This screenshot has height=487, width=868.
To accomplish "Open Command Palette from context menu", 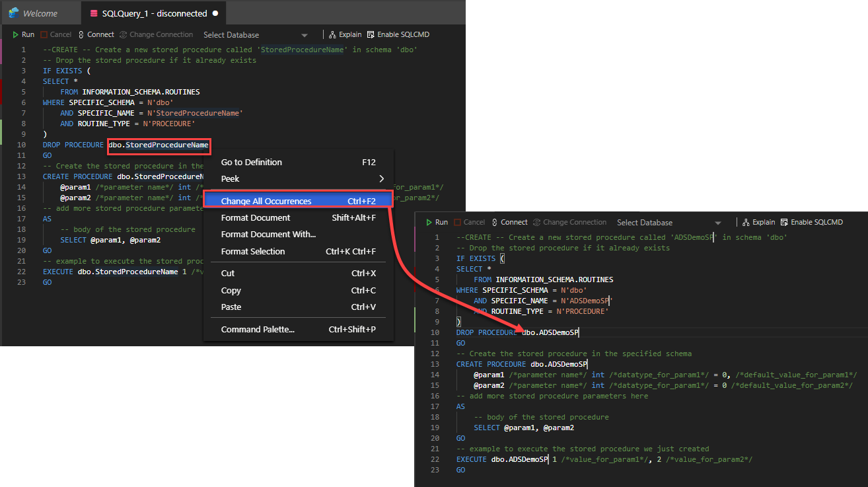I will click(258, 329).
